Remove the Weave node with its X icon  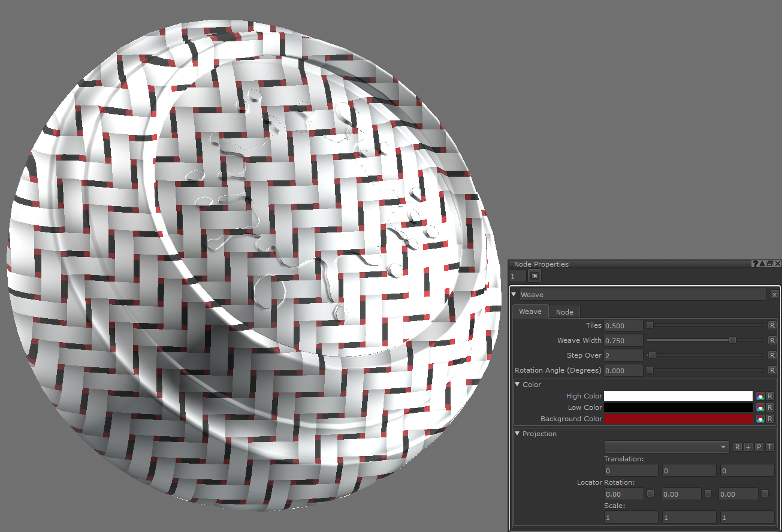[774, 295]
